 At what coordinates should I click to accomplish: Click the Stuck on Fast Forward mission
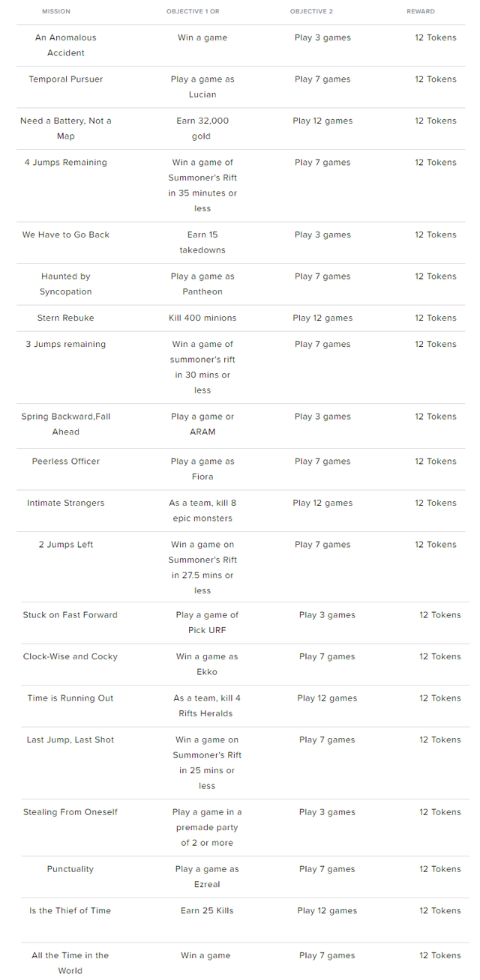(70, 615)
